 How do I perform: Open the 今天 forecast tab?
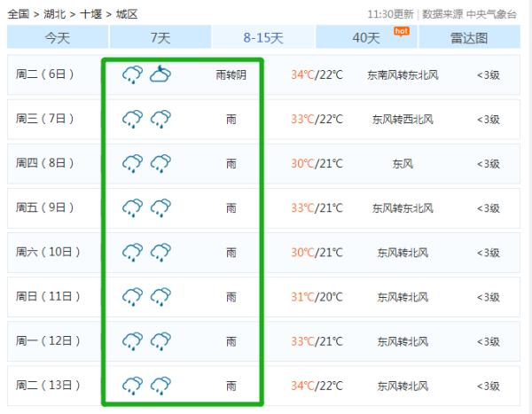click(58, 37)
